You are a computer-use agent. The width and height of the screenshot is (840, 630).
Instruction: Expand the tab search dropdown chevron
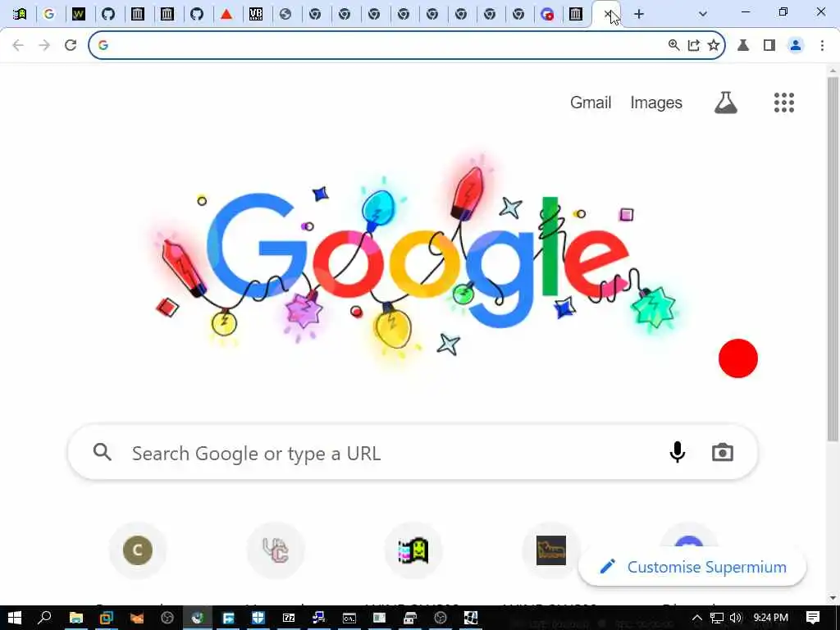[x=702, y=14]
